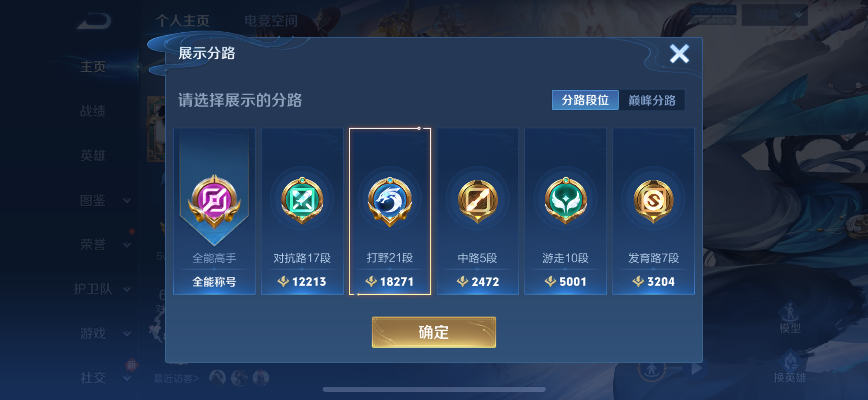The image size is (868, 400).
Task: Choose the 对抗路 crossed-swords badge icon
Action: [x=302, y=200]
